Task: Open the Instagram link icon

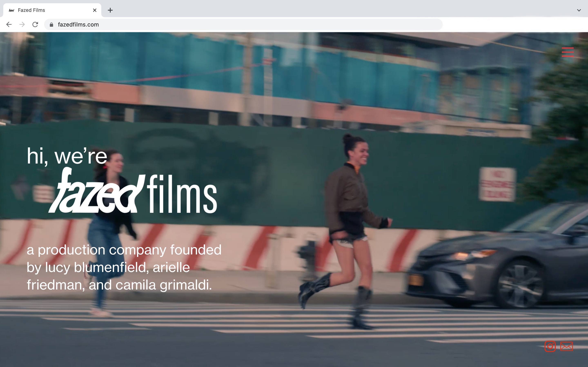Action: [550, 346]
